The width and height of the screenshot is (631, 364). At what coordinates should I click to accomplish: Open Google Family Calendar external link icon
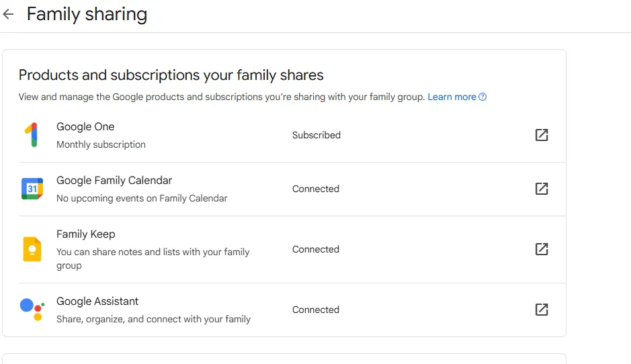pos(542,189)
